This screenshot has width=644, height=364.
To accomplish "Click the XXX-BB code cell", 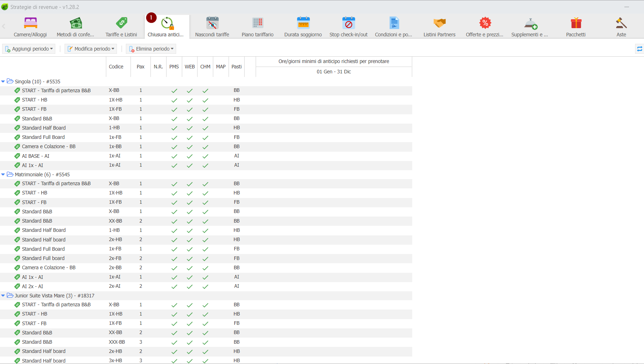I will coord(117,342).
